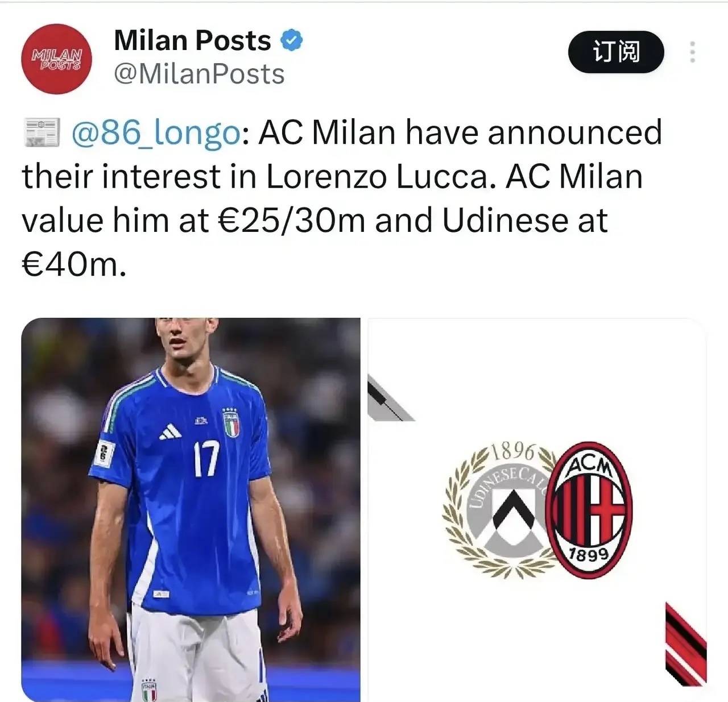Open the Milan Posts profile avatar
The image size is (728, 702).
(x=56, y=59)
